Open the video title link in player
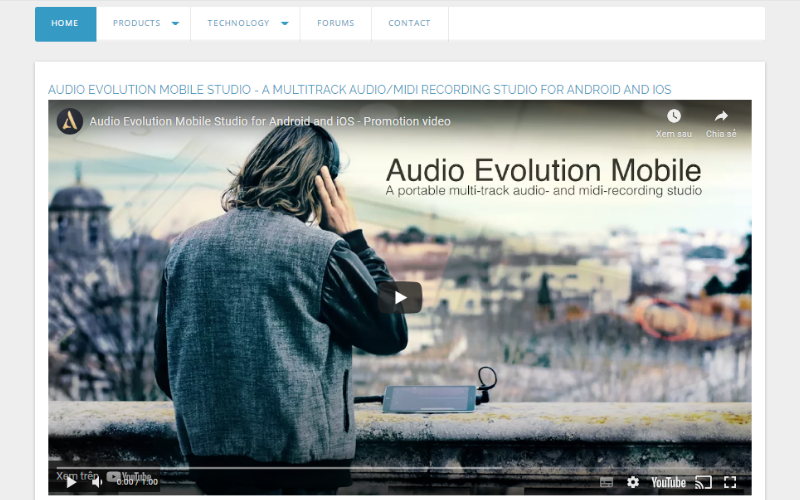This screenshot has height=500, width=800. pos(270,121)
